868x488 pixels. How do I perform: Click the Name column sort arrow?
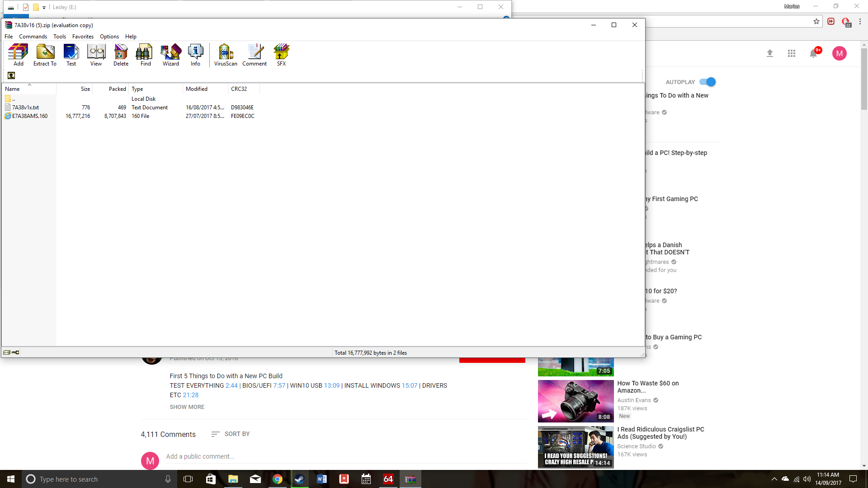(x=29, y=84)
